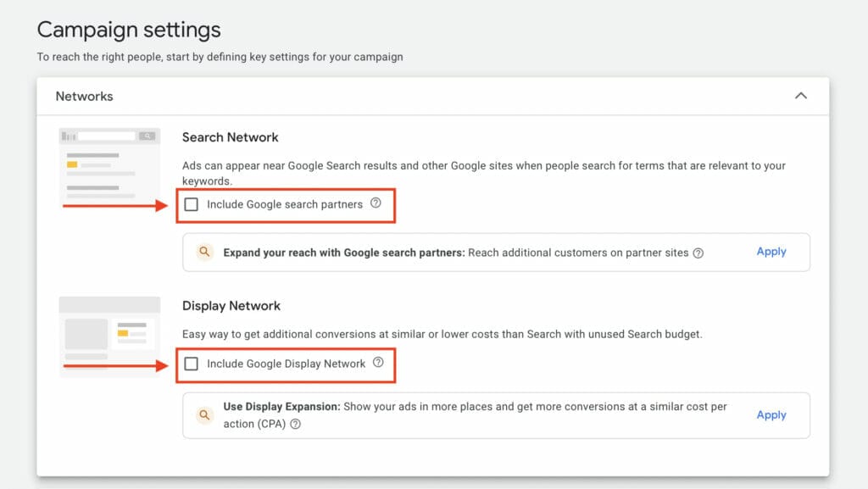Click the red-highlighted search partners checkbox area
Screen dimensions: 868x489
[x=284, y=204]
